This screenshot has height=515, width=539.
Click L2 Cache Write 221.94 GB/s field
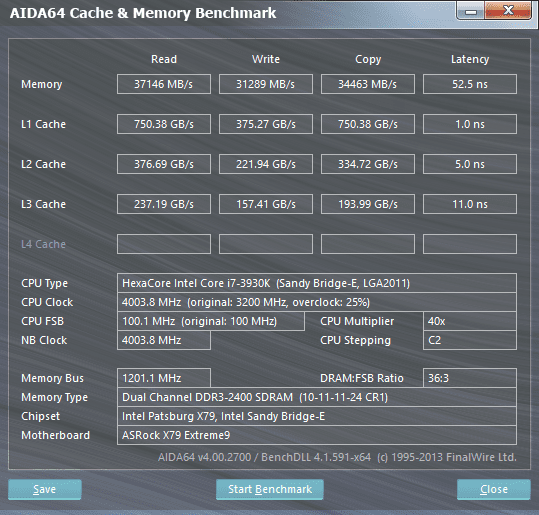(x=266, y=164)
